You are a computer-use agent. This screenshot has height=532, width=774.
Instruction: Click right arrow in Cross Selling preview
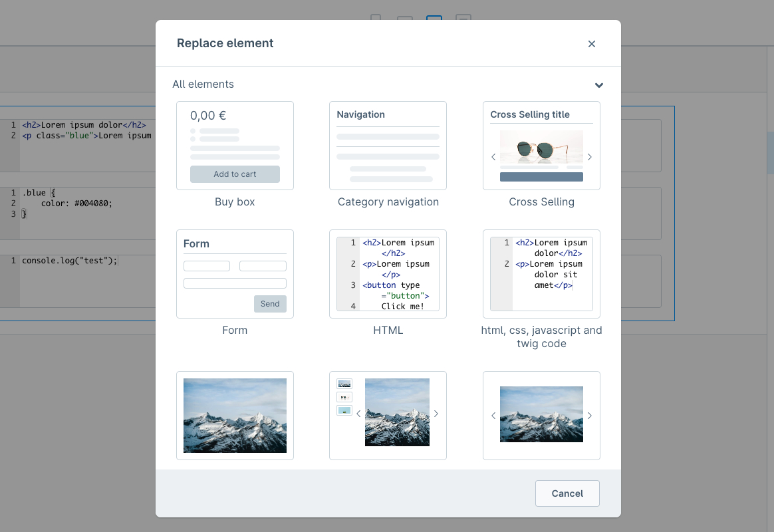pyautogui.click(x=589, y=157)
